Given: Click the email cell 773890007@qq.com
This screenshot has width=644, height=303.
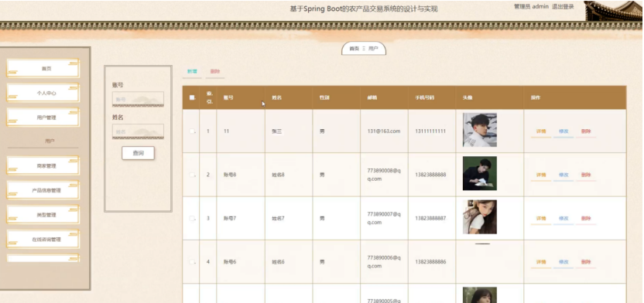Looking at the screenshot, I should pyautogui.click(x=384, y=218).
